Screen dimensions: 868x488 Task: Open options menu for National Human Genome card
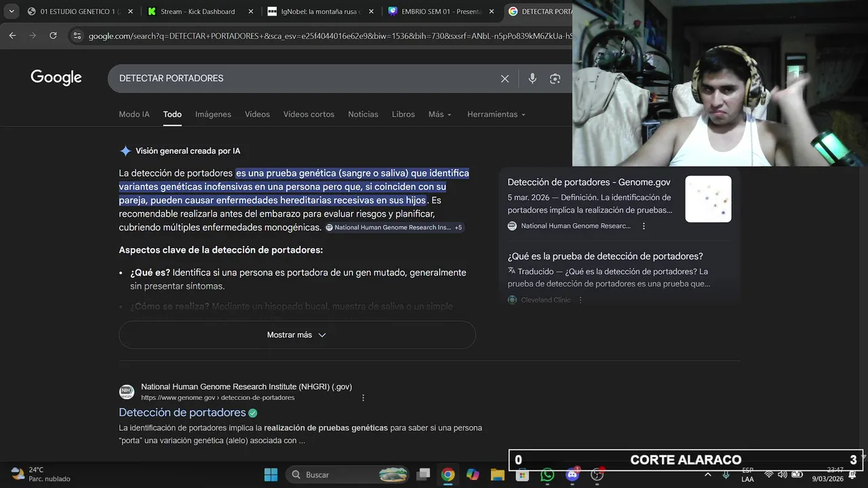[x=644, y=226]
